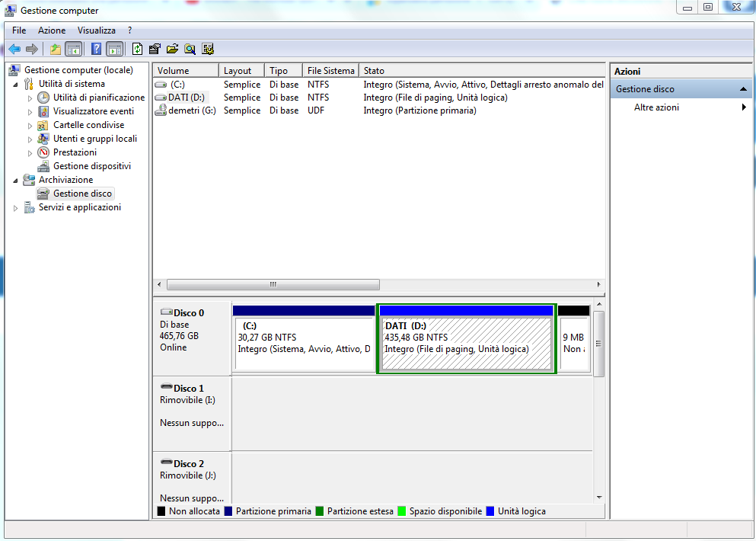756x541 pixels.
Task: Click the Up one level folder icon
Action: coord(55,50)
